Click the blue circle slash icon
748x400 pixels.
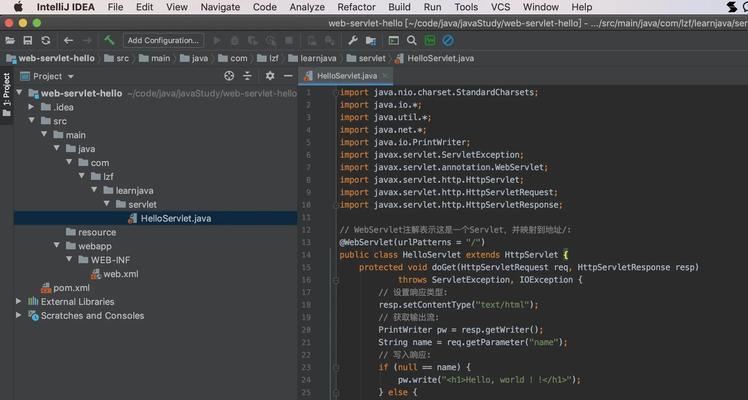448,41
